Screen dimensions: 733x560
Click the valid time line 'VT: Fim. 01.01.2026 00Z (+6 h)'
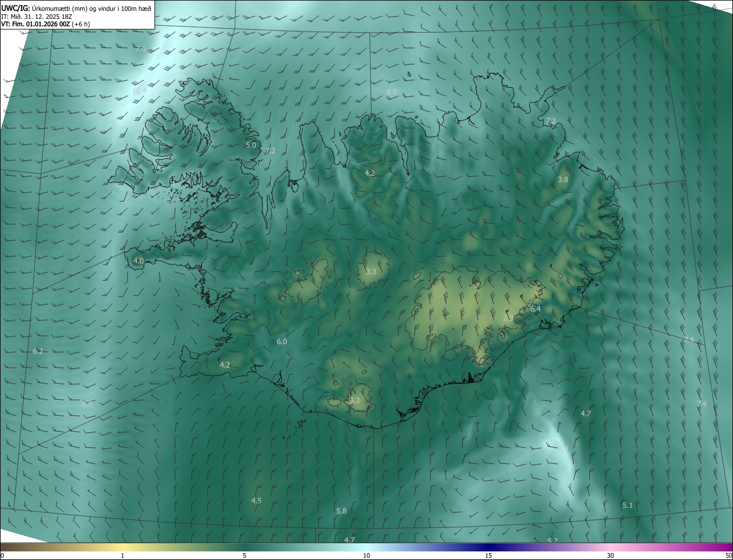pyautogui.click(x=46, y=24)
